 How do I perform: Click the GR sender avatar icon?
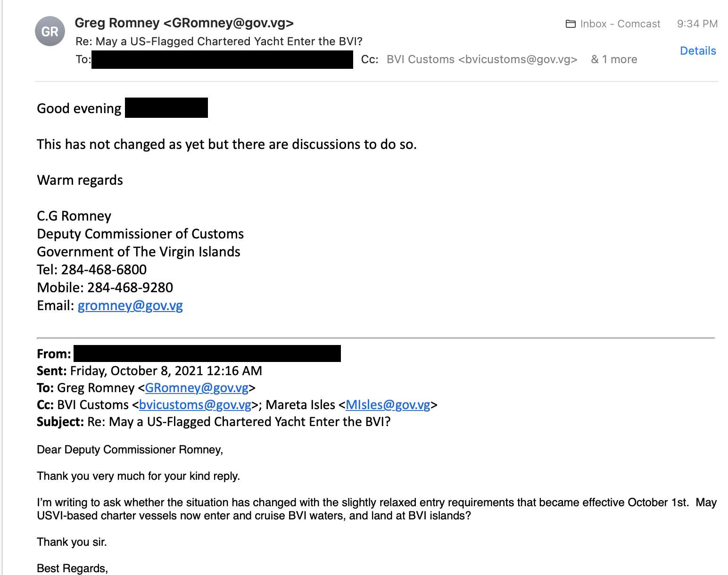(x=50, y=31)
